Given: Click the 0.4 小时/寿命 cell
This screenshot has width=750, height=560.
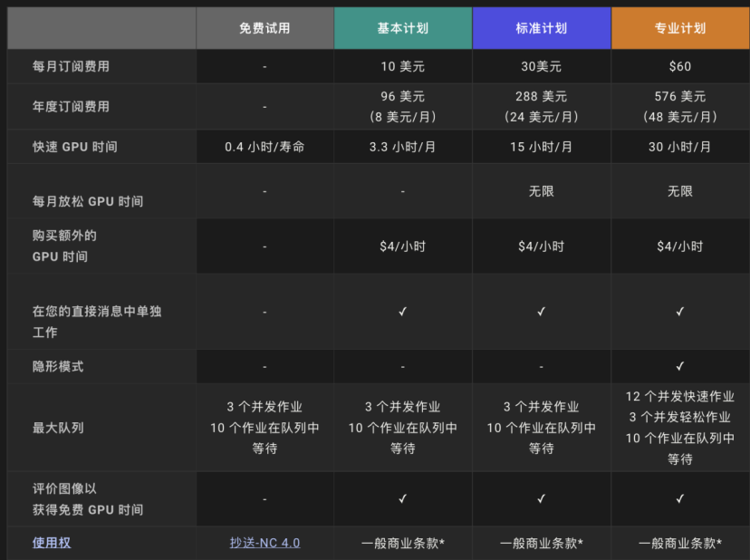Looking at the screenshot, I should pos(264,147).
